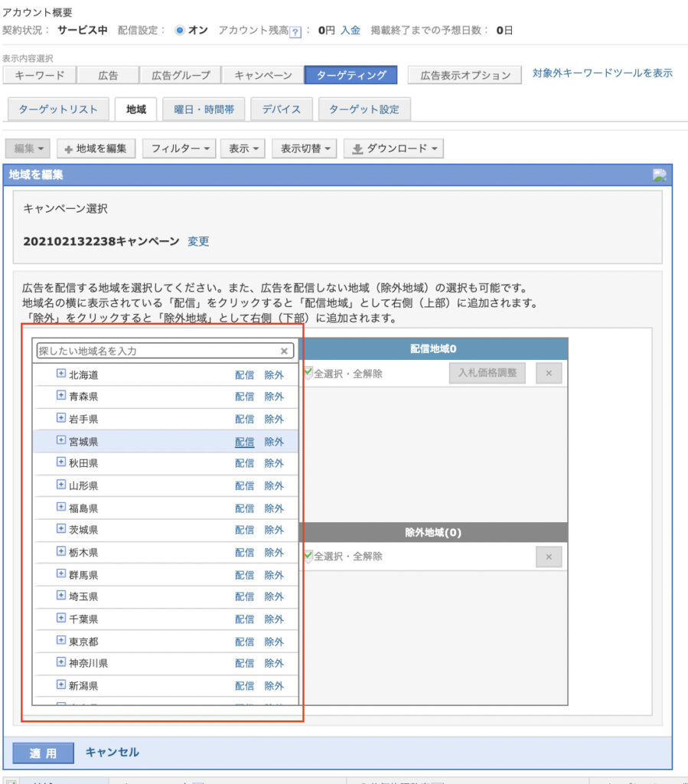Expand the 北海道 plus icon
This screenshot has height=784, width=688.
(61, 375)
